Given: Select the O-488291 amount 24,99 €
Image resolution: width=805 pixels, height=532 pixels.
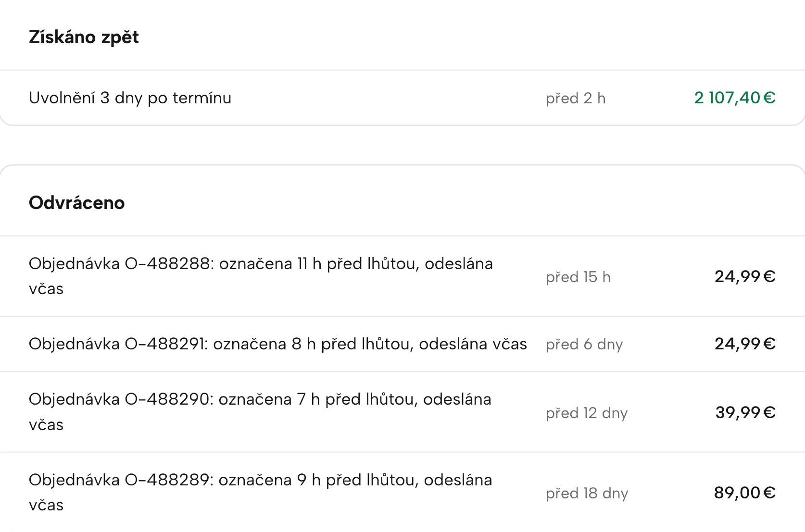Looking at the screenshot, I should click(745, 344).
